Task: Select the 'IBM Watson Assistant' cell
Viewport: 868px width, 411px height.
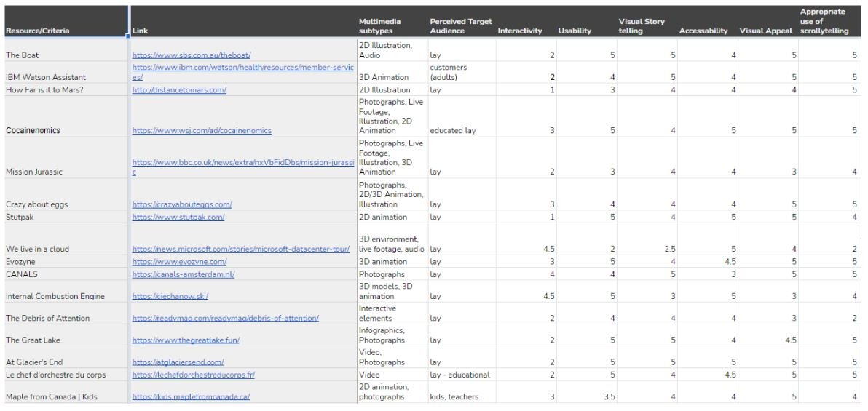Action: (66, 73)
